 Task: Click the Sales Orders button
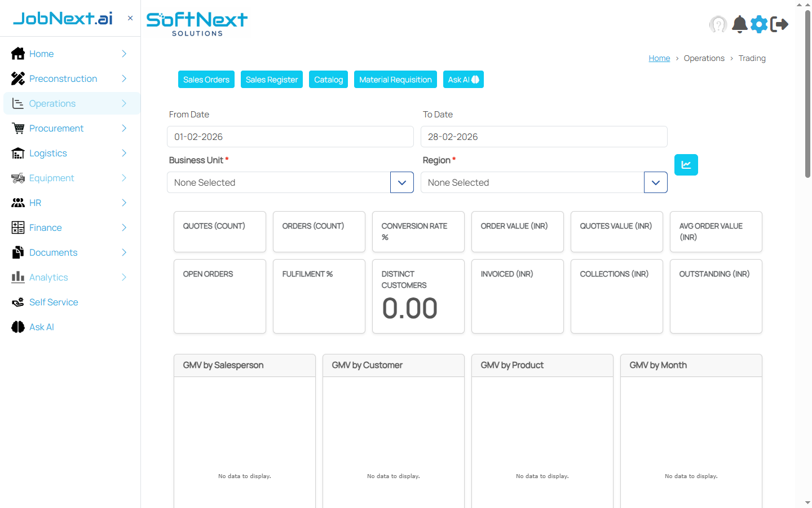click(206, 80)
